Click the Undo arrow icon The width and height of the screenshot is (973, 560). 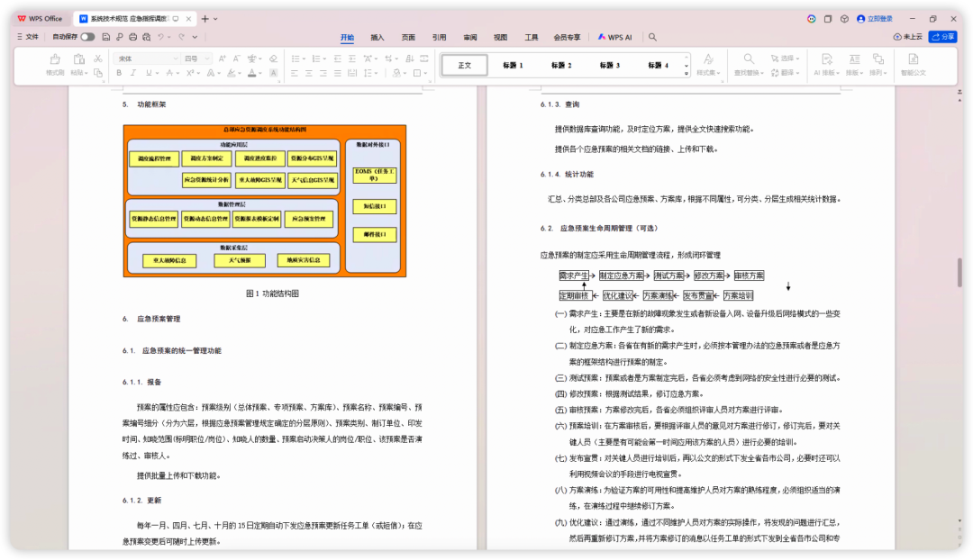tap(160, 37)
